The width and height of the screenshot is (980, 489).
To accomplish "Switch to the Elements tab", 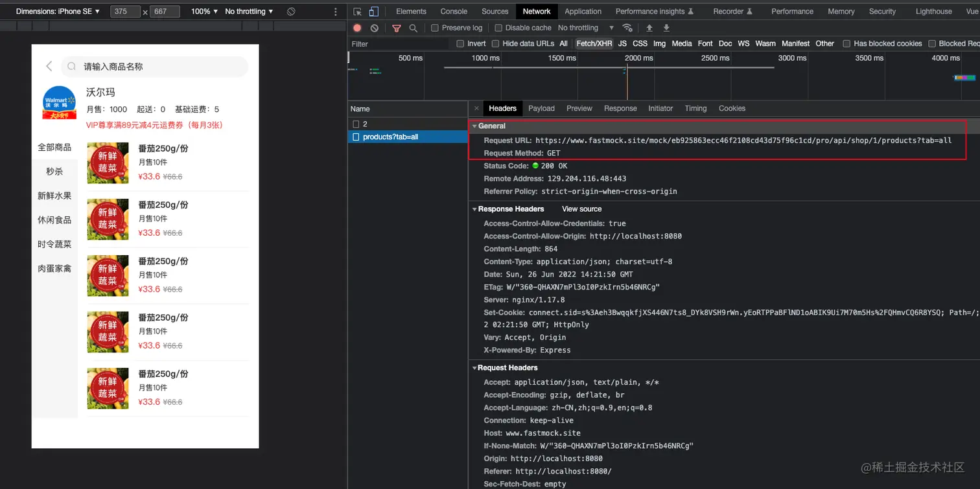I will pos(411,12).
